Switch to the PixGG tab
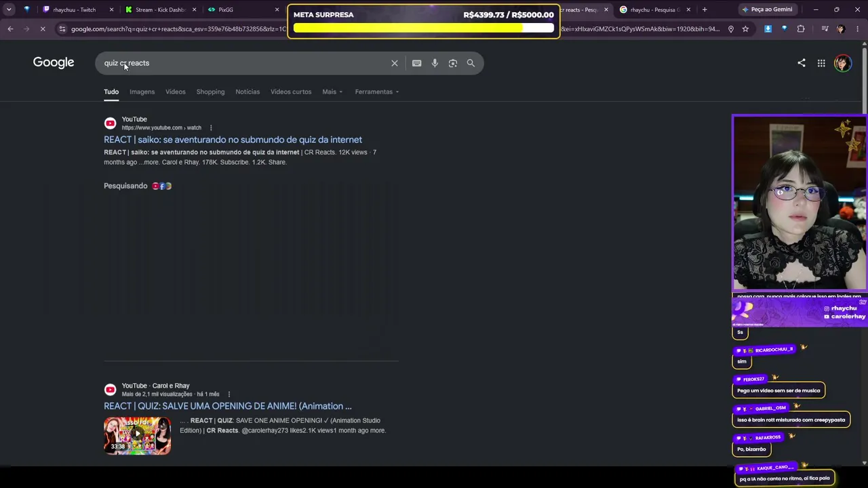 point(226,9)
